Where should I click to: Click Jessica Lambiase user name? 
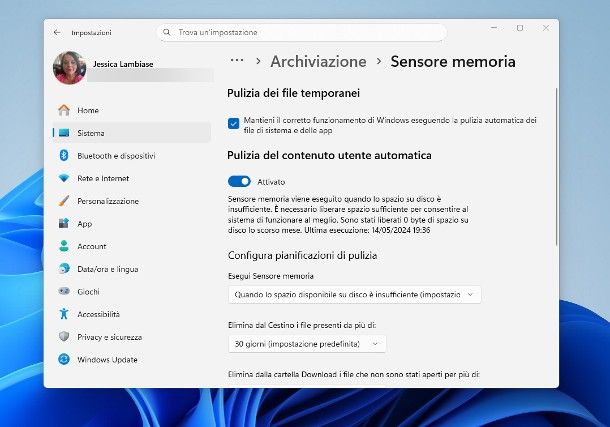click(x=123, y=64)
